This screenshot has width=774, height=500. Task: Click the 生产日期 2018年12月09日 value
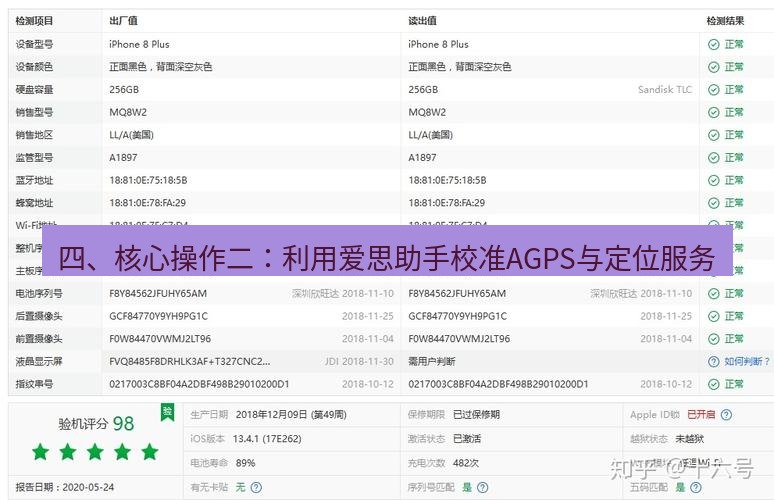click(x=291, y=415)
